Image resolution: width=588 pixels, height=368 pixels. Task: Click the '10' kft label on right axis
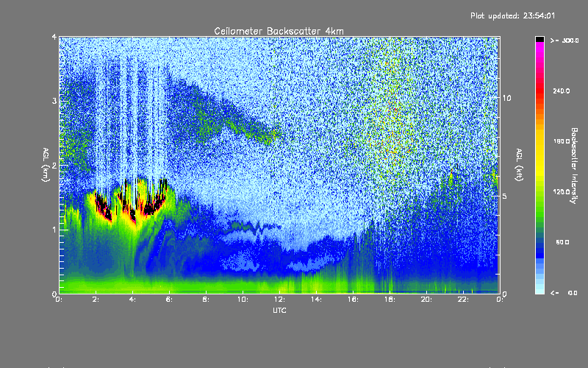coord(506,99)
